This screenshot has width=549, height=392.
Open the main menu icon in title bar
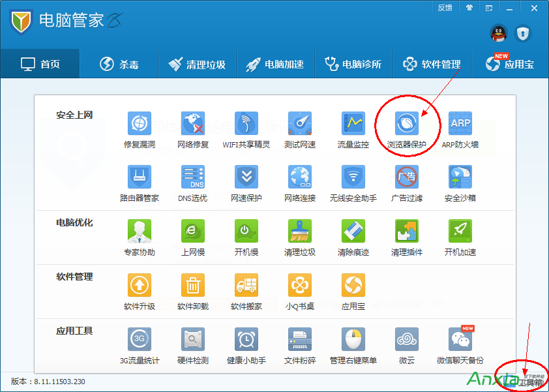pyautogui.click(x=489, y=8)
